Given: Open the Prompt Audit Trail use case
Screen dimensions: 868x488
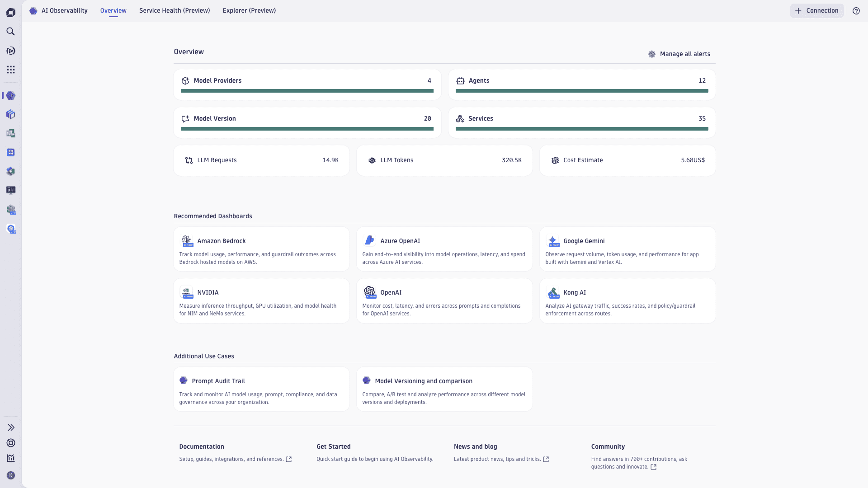Looking at the screenshot, I should point(261,389).
